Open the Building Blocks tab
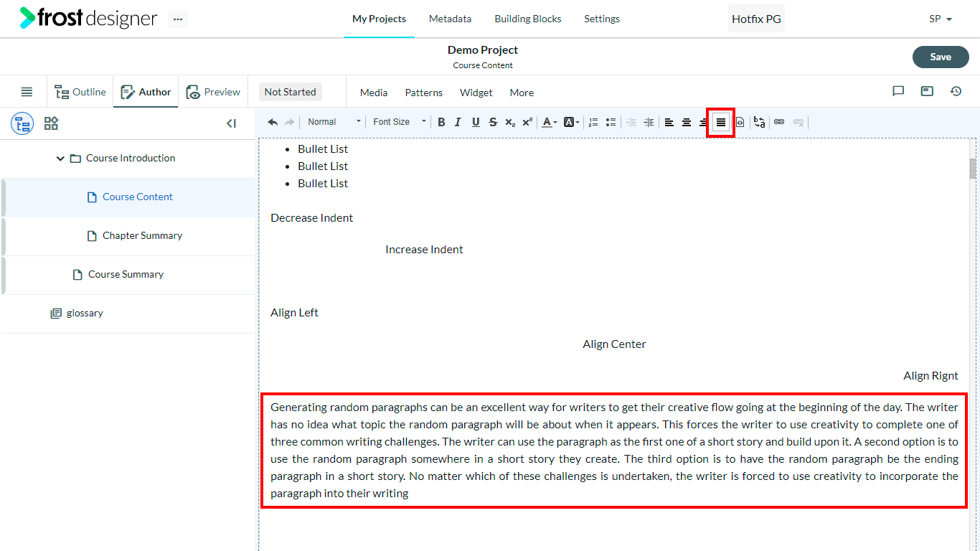 (528, 19)
